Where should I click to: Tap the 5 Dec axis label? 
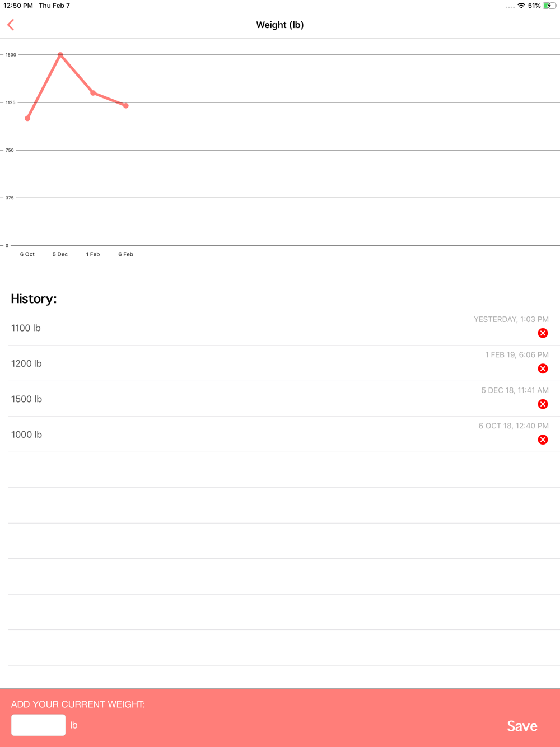click(x=60, y=254)
